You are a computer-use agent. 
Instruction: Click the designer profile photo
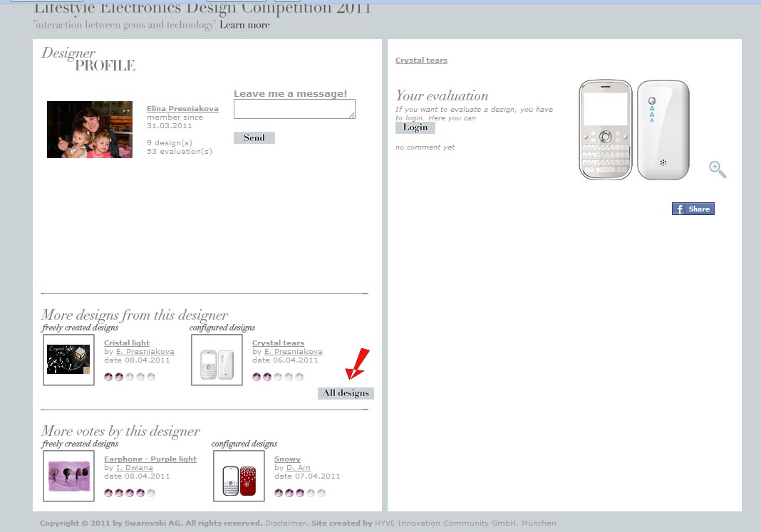pyautogui.click(x=90, y=130)
